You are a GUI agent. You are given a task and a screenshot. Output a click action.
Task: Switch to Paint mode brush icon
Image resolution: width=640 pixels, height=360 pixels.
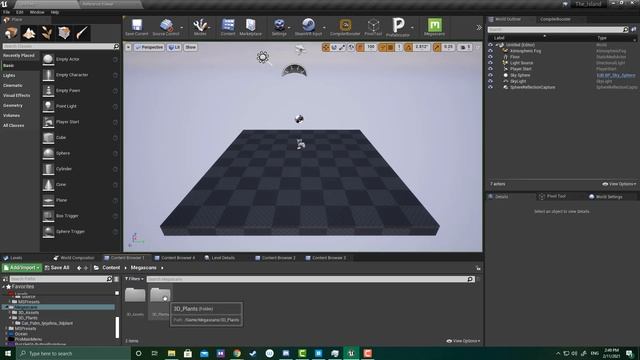[82, 33]
